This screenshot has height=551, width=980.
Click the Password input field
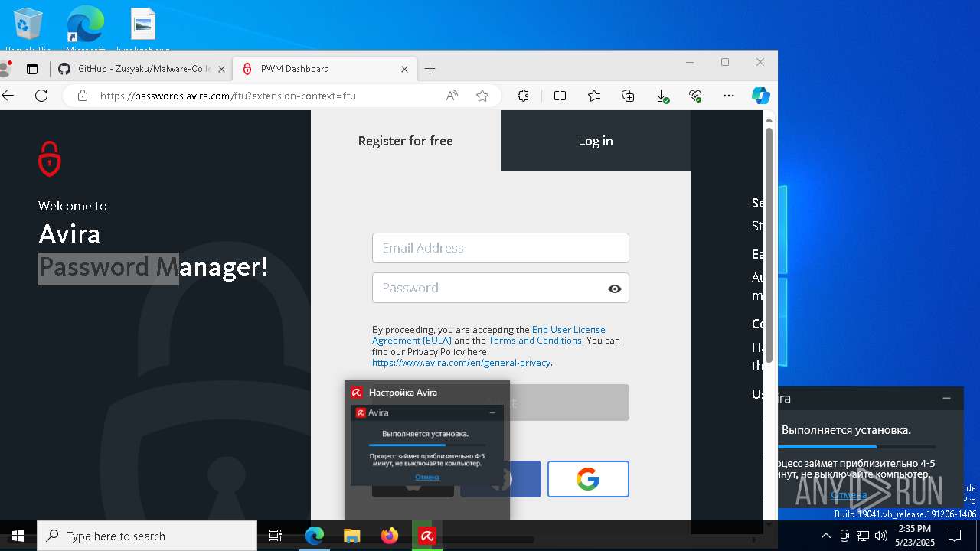coord(501,288)
